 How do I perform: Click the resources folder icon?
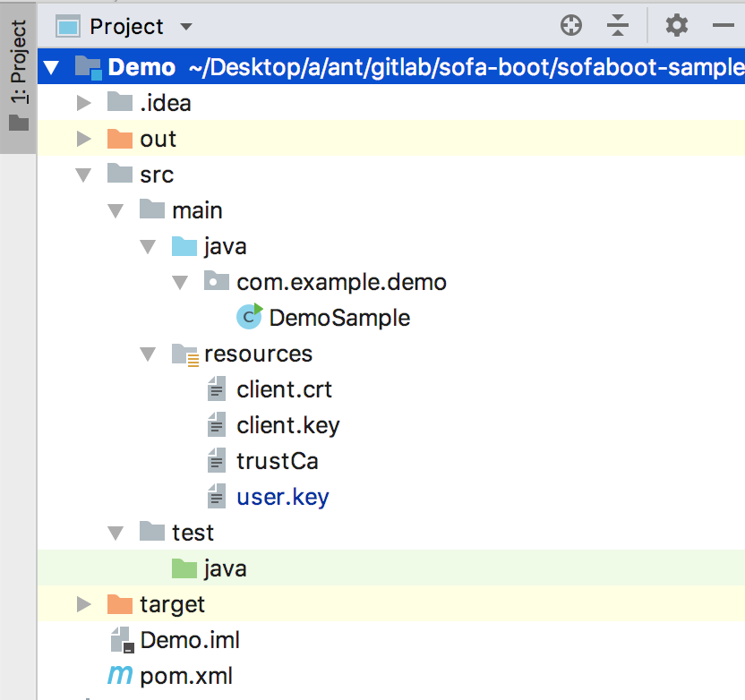(x=184, y=353)
